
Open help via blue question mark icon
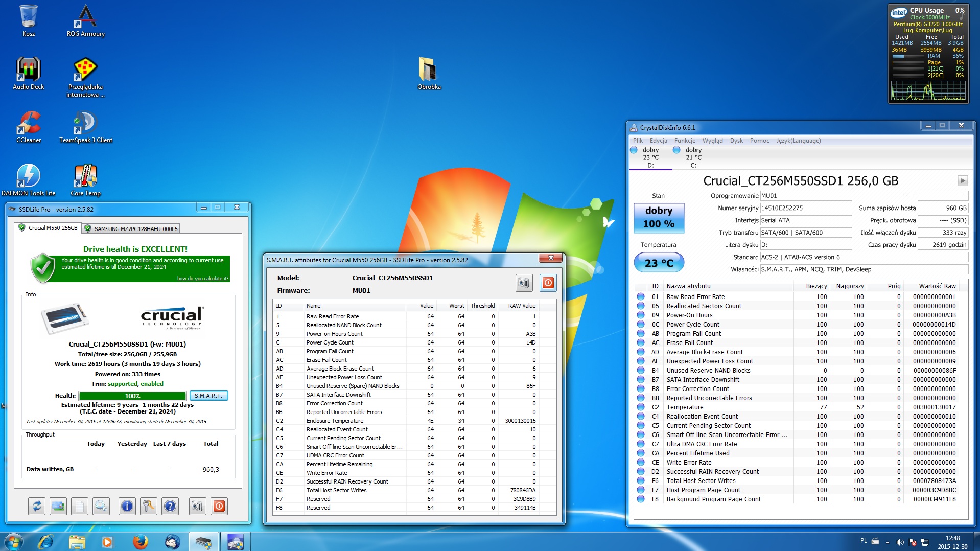pyautogui.click(x=170, y=506)
